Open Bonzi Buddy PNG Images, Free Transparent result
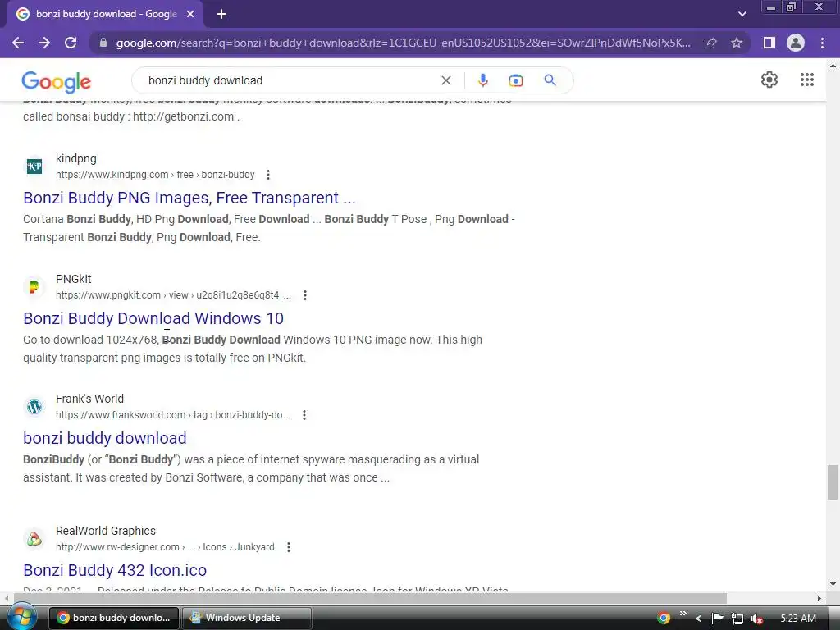This screenshot has height=630, width=840. click(x=189, y=198)
